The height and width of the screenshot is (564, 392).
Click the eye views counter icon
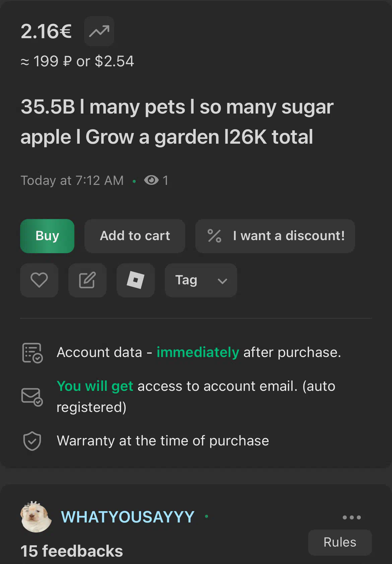tap(151, 180)
